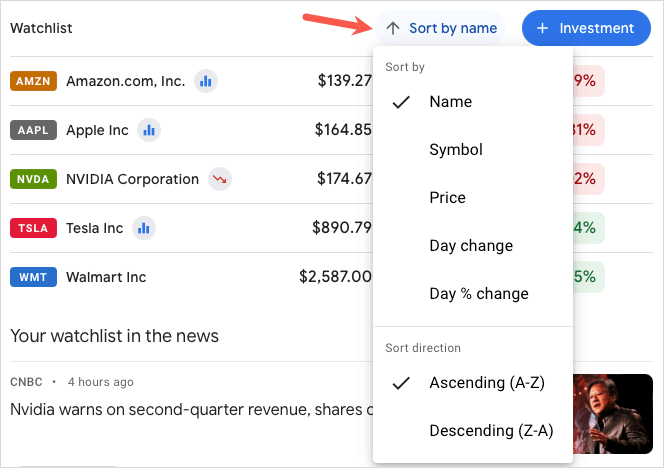664x468 pixels.
Task: Click the Investment button
Action: pos(585,28)
